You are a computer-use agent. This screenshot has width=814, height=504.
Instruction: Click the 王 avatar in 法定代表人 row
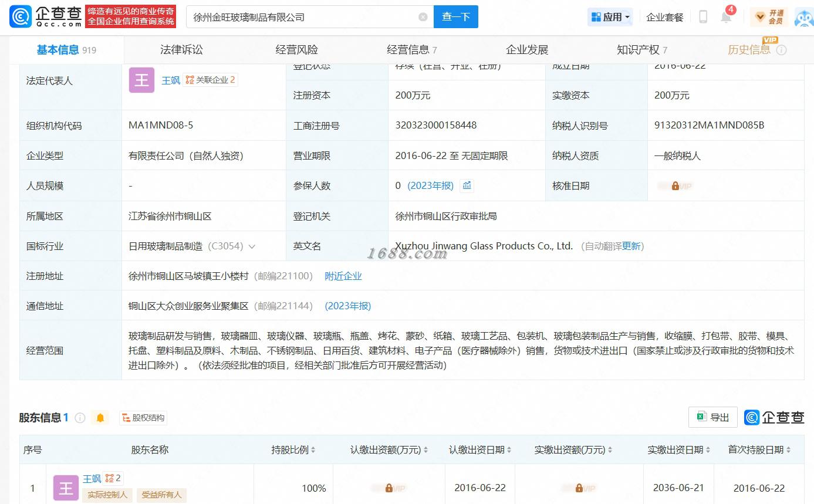point(141,80)
